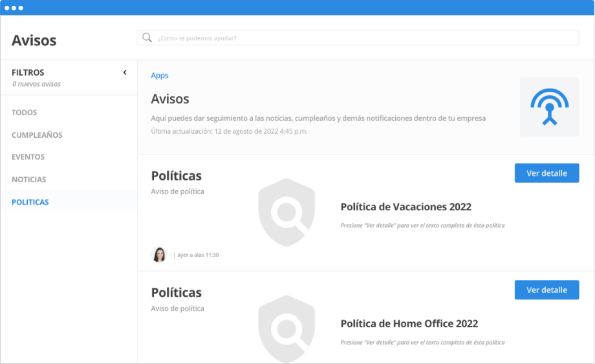Click the search magnifier icon
Image resolution: width=595 pixels, height=364 pixels.
point(147,37)
